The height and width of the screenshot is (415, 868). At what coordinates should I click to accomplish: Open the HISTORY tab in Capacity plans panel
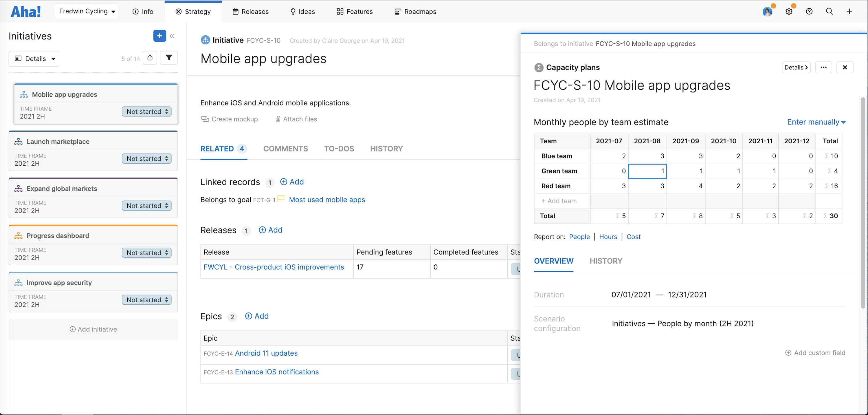click(x=606, y=261)
